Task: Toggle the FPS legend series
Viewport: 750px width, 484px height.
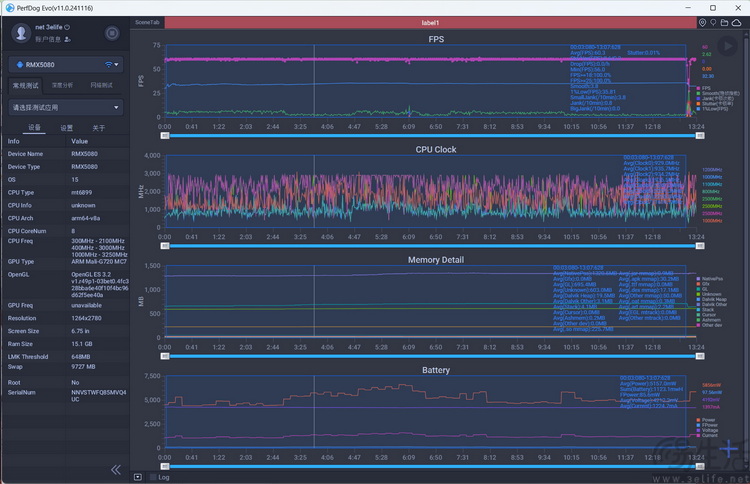Action: (703, 88)
